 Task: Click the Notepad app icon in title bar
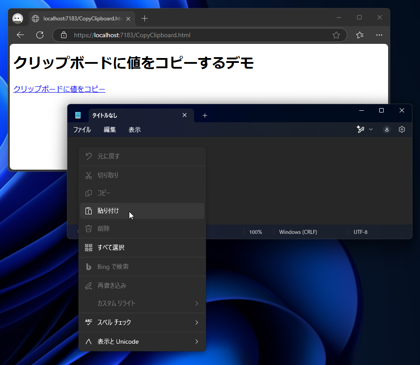[x=78, y=115]
